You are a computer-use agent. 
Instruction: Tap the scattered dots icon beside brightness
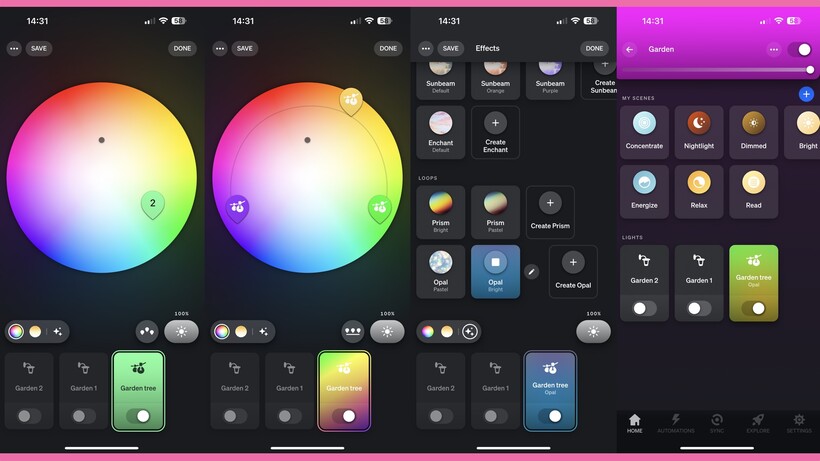point(147,331)
